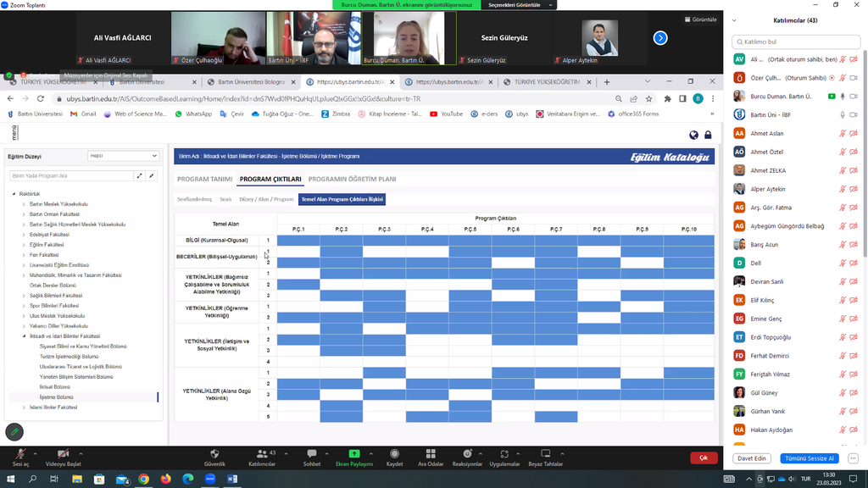
Task: Click the Davet Edin button
Action: click(752, 458)
